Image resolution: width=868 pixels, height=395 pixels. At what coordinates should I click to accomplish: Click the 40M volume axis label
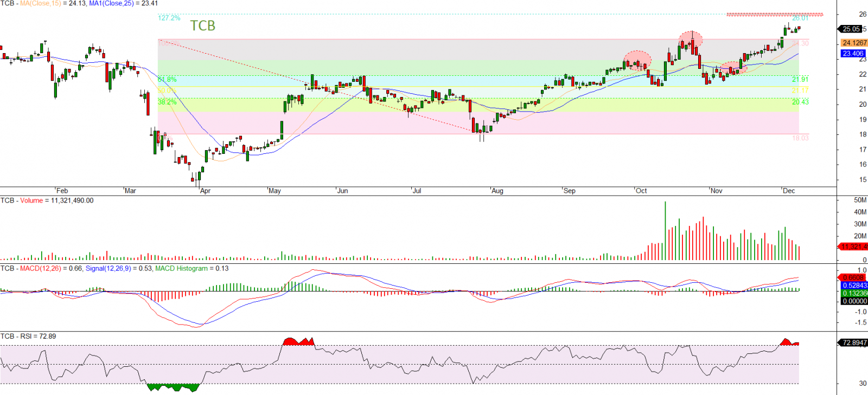pyautogui.click(x=860, y=212)
